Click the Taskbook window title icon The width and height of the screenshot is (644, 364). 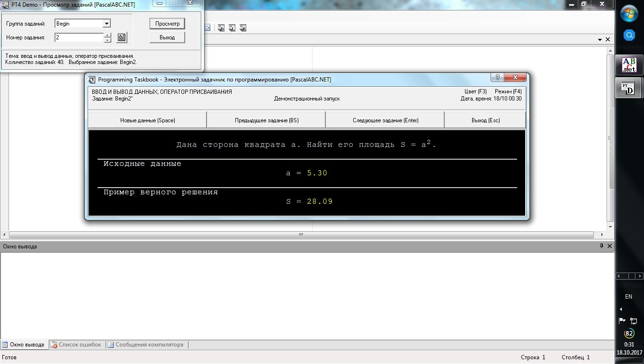(92, 80)
